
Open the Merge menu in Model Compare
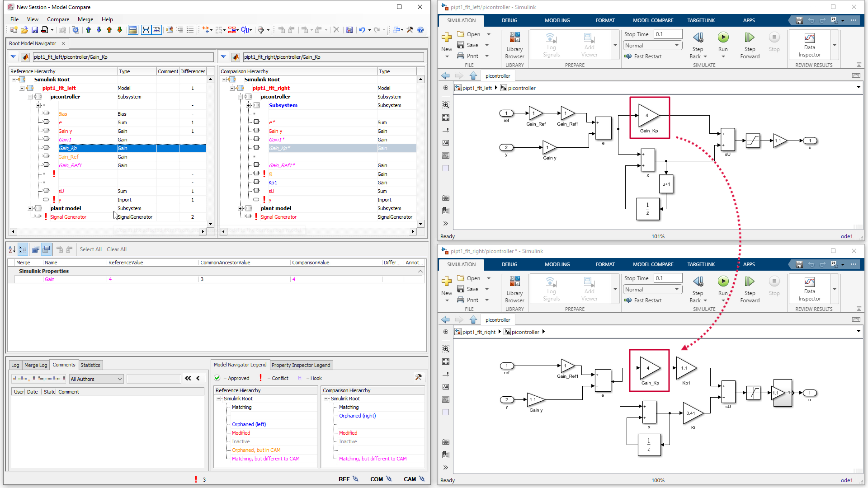point(85,19)
